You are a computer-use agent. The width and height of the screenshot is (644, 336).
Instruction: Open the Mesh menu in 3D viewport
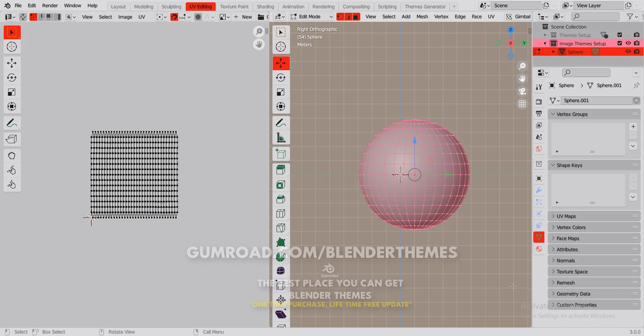[x=422, y=17]
